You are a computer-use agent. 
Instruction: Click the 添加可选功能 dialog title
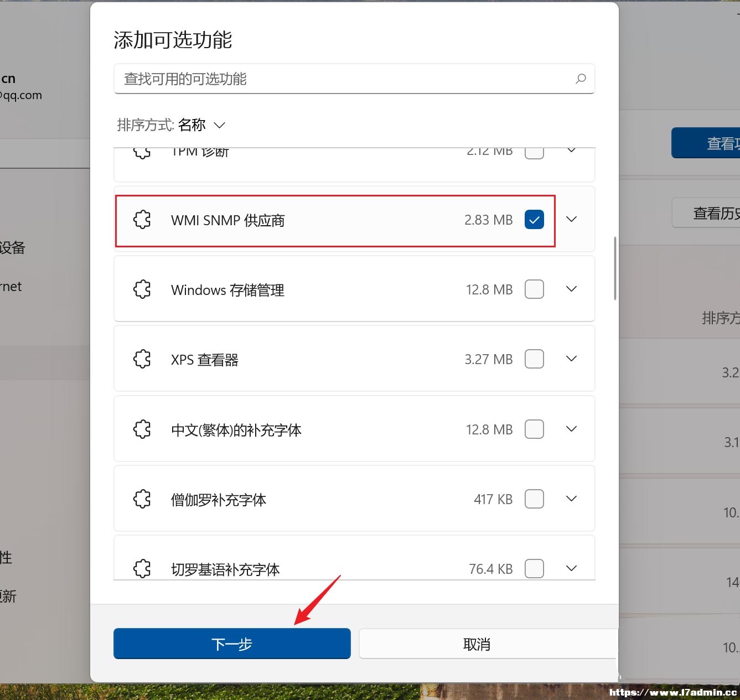pos(173,40)
